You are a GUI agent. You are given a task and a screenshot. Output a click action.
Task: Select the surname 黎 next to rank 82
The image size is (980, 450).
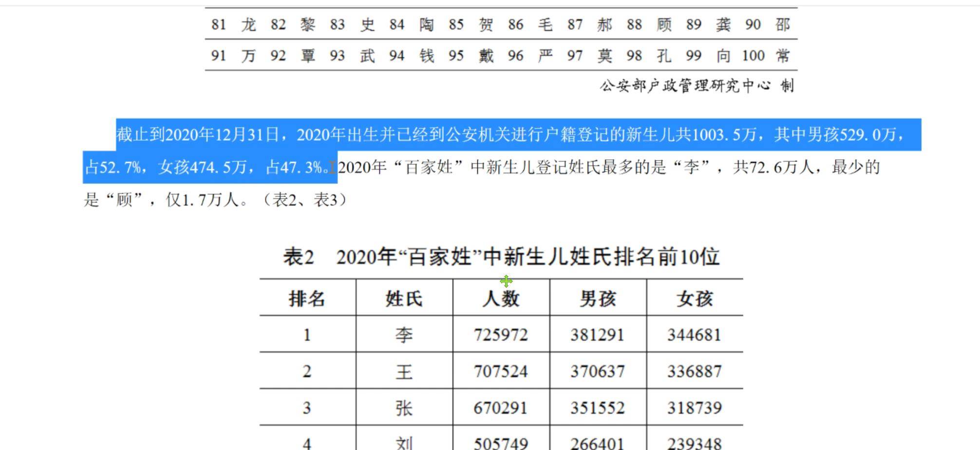(x=308, y=24)
